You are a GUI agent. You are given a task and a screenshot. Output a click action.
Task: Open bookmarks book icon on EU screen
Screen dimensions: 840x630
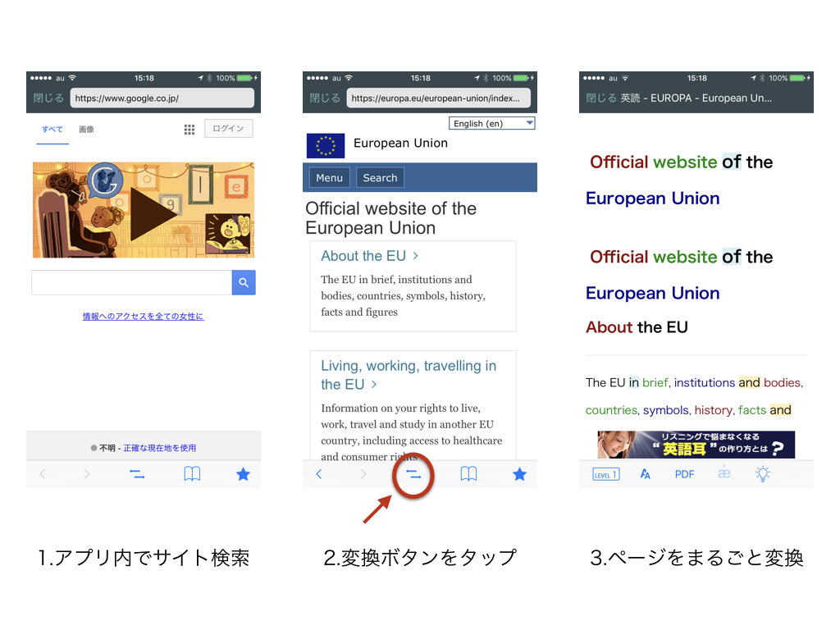(468, 473)
